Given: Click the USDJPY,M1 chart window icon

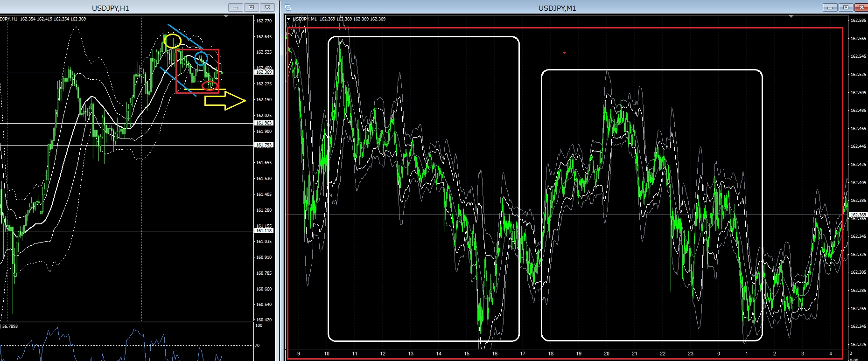Looking at the screenshot, I should pos(288,7).
